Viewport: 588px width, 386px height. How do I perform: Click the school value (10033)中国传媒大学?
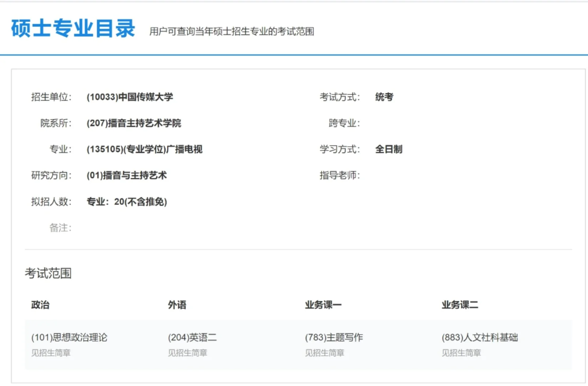tap(130, 97)
